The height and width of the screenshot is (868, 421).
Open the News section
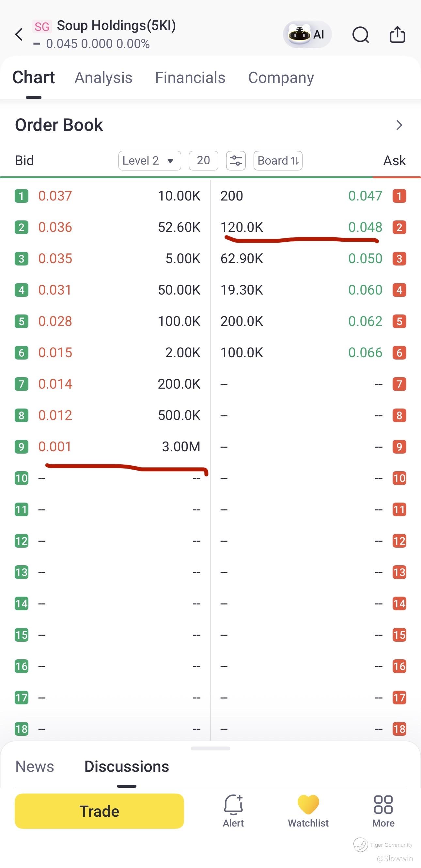coord(35,766)
